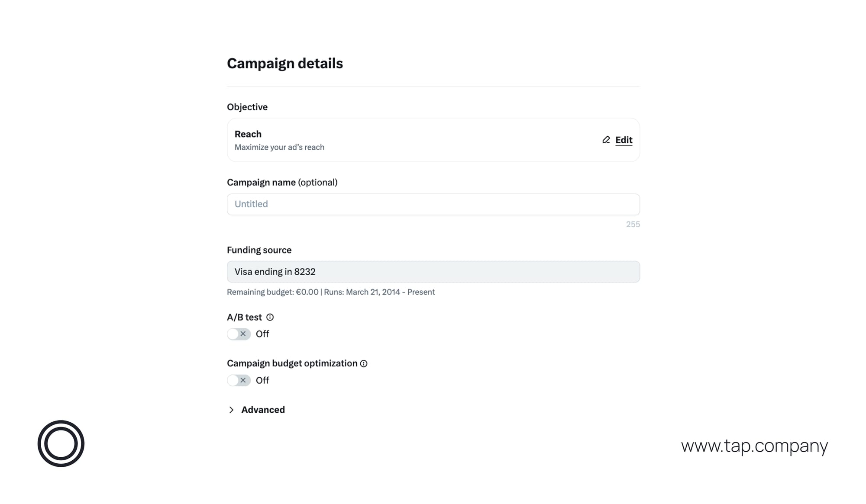866x504 pixels.
Task: Toggle A/B test from Off to On
Action: [239, 334]
